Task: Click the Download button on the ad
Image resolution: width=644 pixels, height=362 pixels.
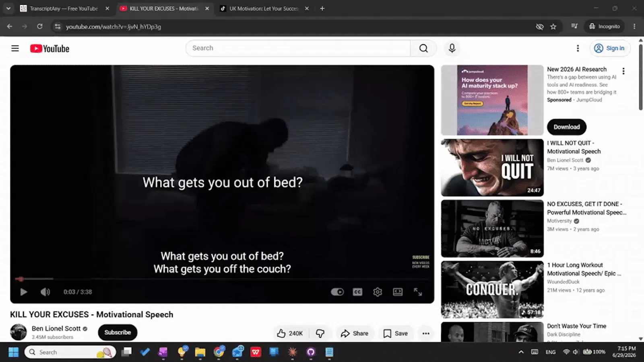Action: tap(566, 127)
